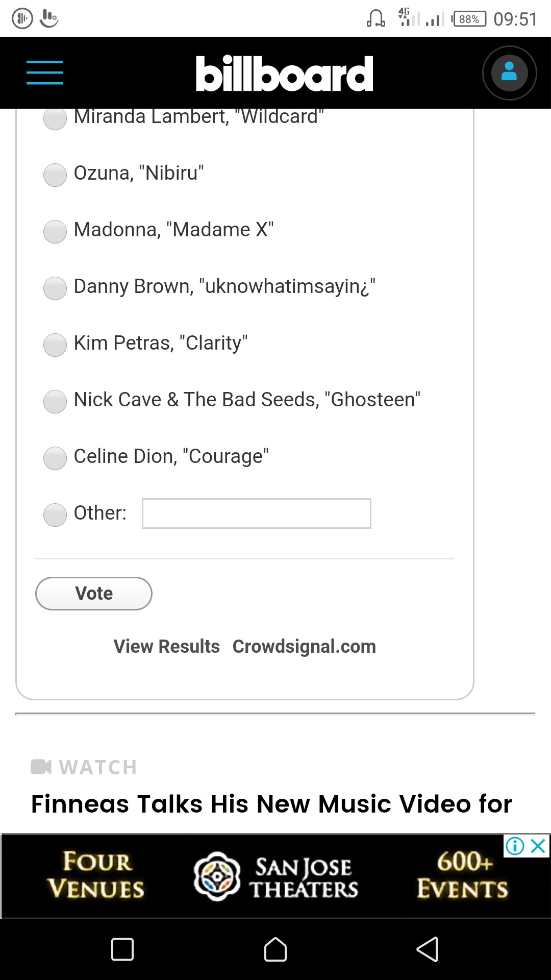Click the Other text input field
The width and height of the screenshot is (551, 980).
(x=256, y=513)
